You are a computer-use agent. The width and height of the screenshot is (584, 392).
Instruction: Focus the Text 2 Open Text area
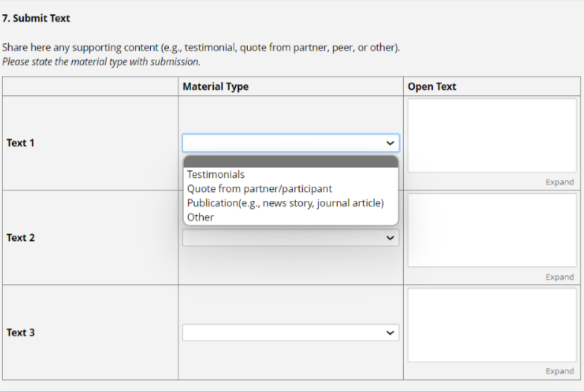coord(492,231)
